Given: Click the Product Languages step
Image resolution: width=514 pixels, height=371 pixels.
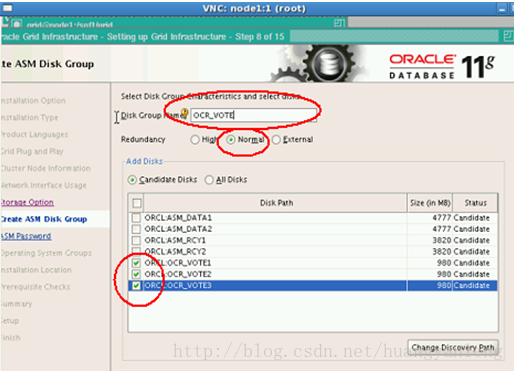Looking at the screenshot, I should pos(34,135).
